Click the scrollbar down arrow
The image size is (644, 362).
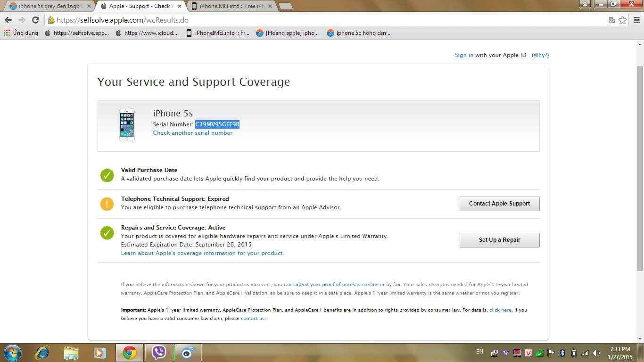pos(640,339)
